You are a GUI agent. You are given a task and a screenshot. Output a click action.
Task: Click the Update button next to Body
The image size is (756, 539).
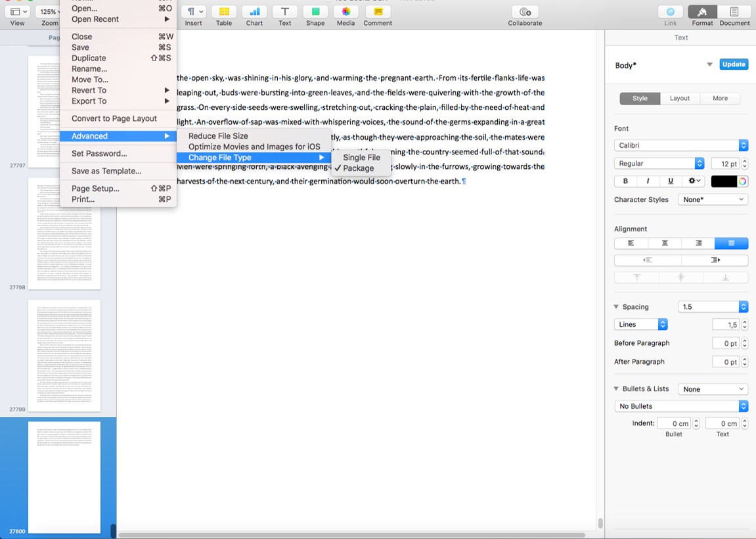(x=733, y=64)
